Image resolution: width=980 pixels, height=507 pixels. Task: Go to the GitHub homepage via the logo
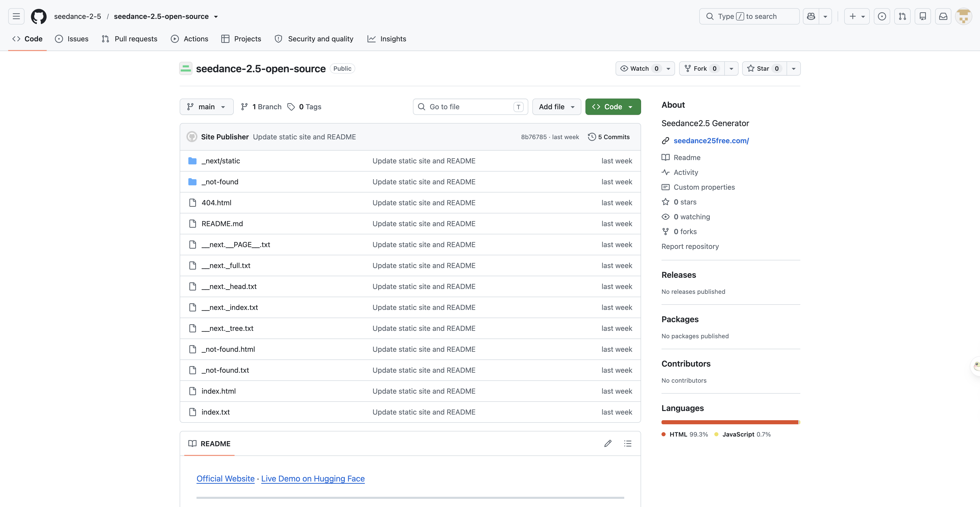39,16
